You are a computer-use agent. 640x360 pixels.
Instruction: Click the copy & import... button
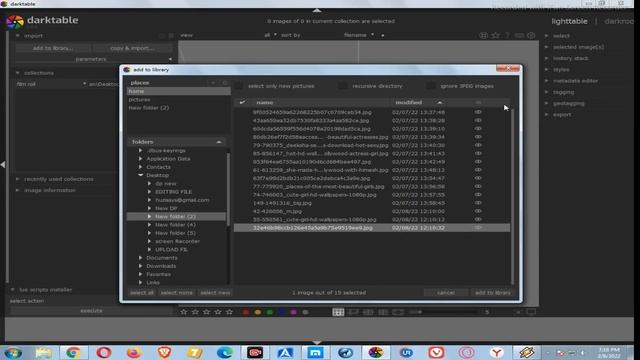pos(132,48)
